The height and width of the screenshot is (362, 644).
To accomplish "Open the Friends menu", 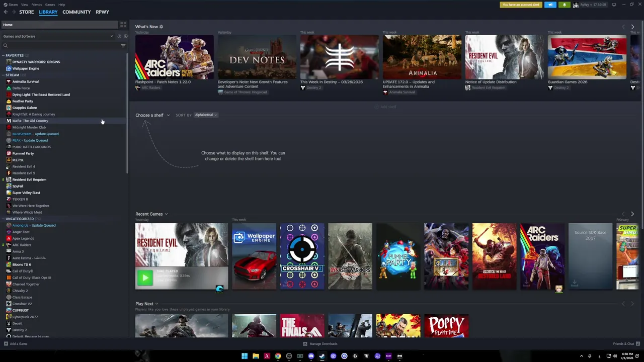I will 37,5.
